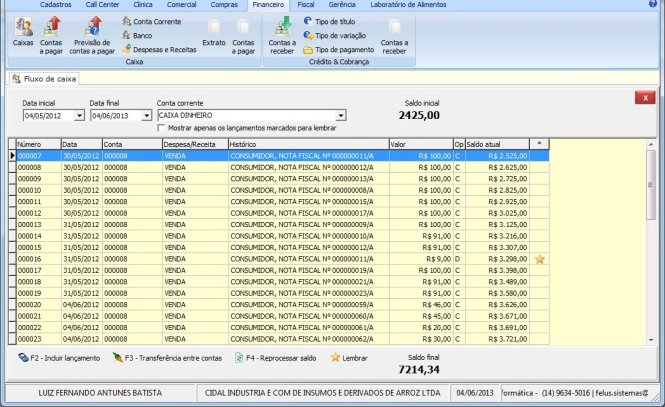The image size is (665, 407).
Task: Open the Comercial ribbon tab
Action: pyautogui.click(x=182, y=5)
